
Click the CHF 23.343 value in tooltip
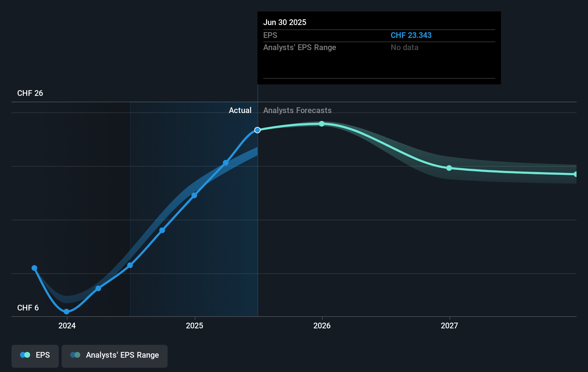(411, 35)
